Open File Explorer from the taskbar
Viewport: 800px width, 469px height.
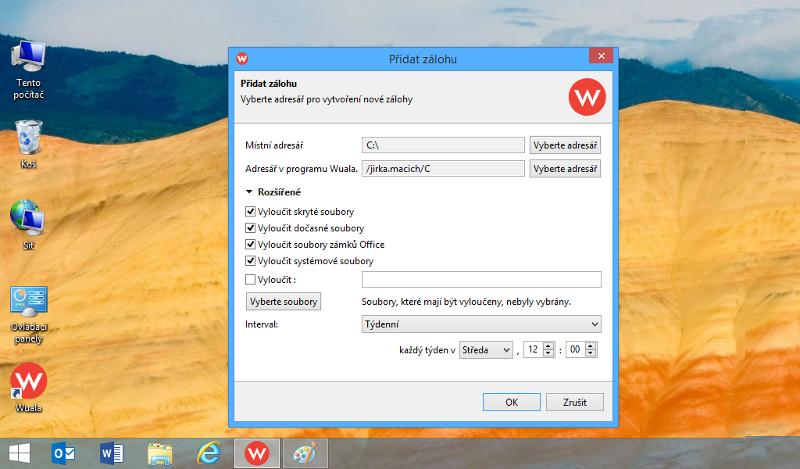160,453
